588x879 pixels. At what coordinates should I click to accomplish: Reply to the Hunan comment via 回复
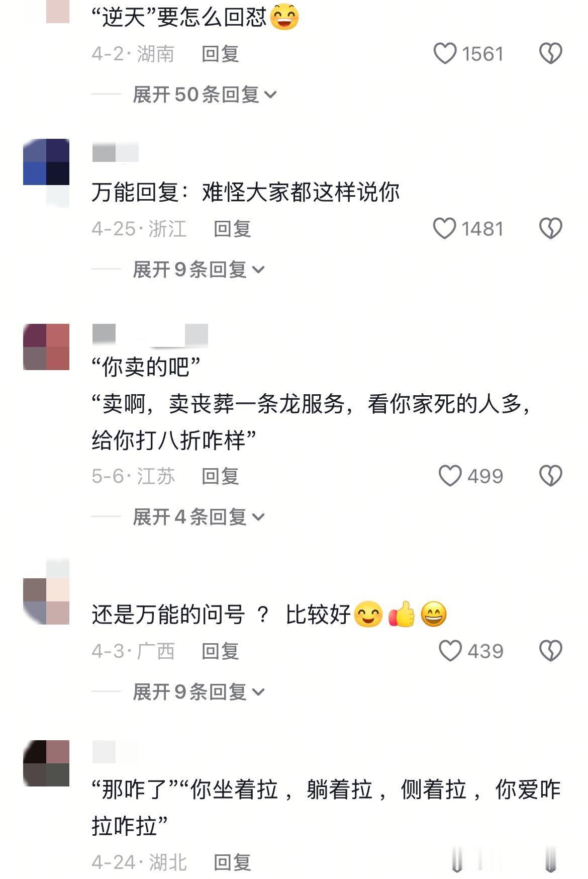(220, 54)
